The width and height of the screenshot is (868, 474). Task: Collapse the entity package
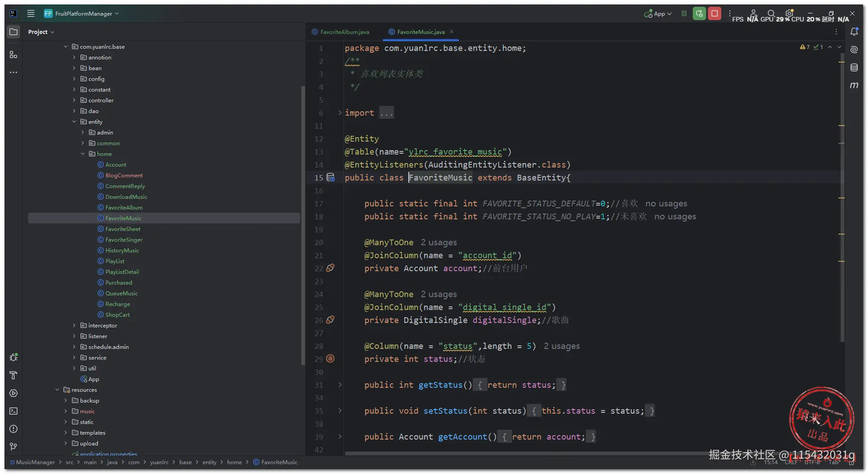[74, 122]
